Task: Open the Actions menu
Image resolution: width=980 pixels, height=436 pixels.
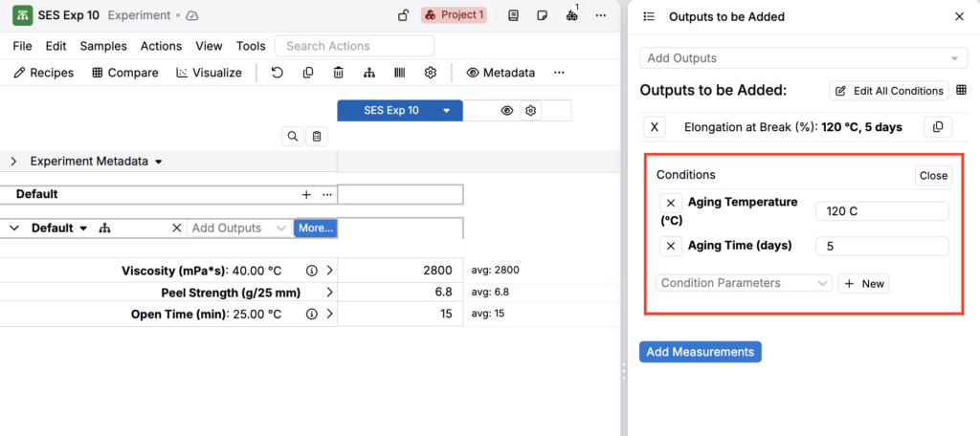Action: (x=161, y=46)
